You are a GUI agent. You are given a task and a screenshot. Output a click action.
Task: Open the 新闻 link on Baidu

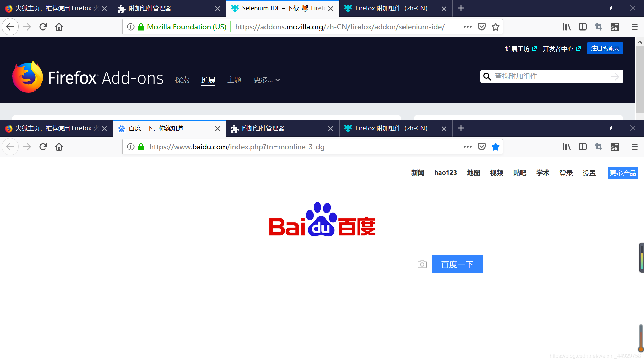pos(418,173)
